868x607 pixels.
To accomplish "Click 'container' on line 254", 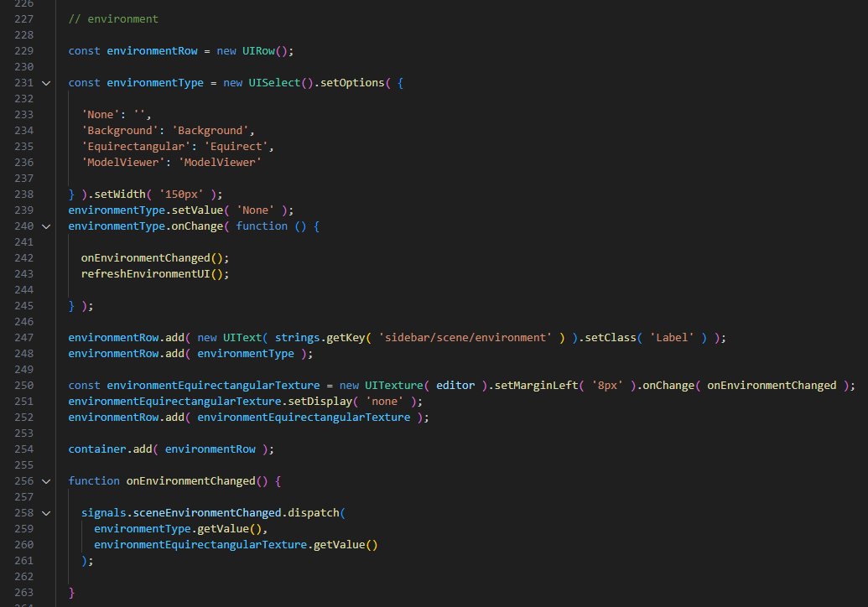I will [97, 449].
